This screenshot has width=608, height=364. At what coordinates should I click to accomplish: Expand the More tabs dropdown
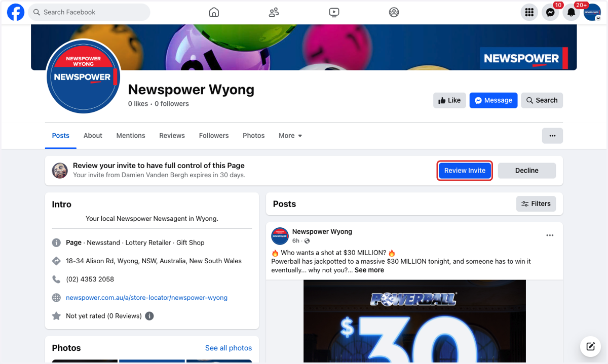pos(290,136)
